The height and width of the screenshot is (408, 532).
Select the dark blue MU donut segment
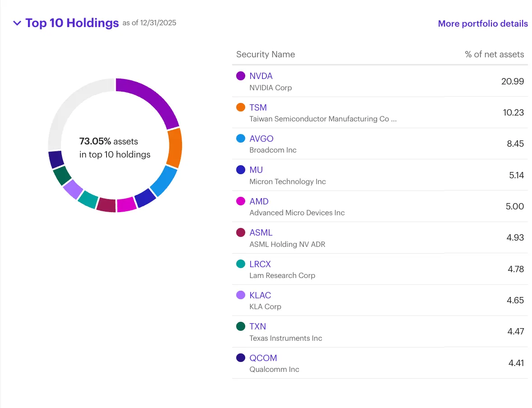[145, 198]
